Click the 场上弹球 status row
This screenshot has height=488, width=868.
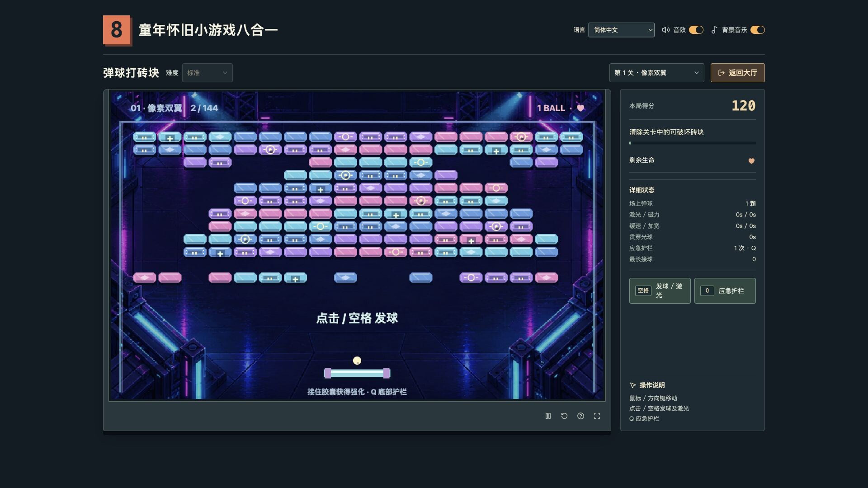[x=692, y=203]
